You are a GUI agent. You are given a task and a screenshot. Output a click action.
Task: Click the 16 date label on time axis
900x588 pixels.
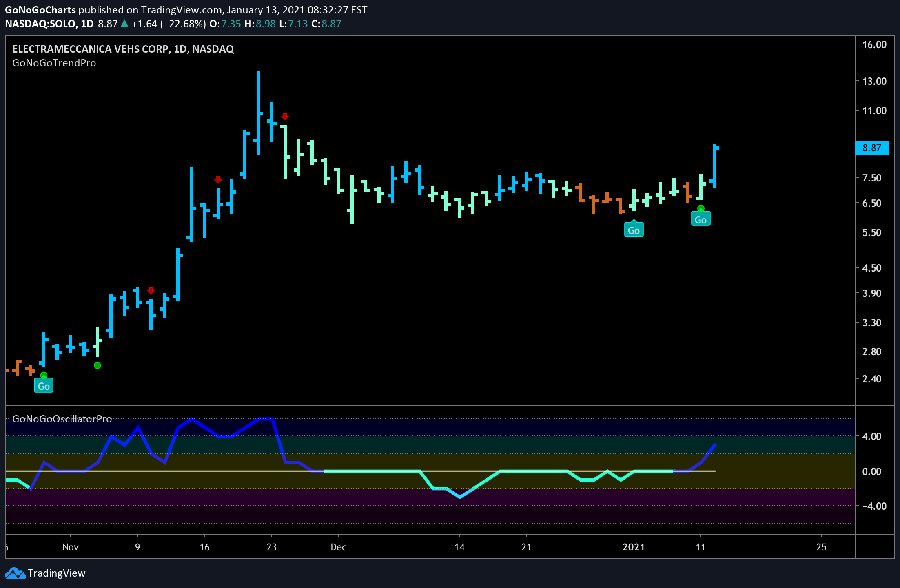coord(204,547)
